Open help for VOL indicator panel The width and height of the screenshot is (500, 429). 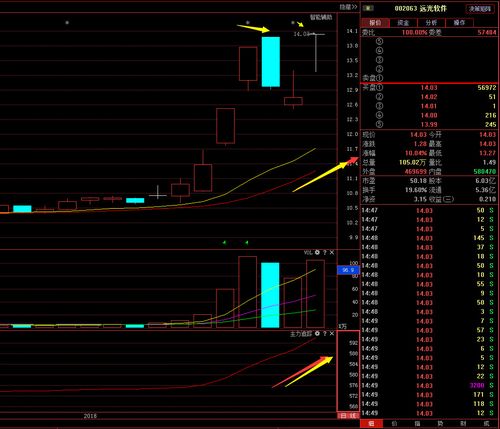[325, 252]
